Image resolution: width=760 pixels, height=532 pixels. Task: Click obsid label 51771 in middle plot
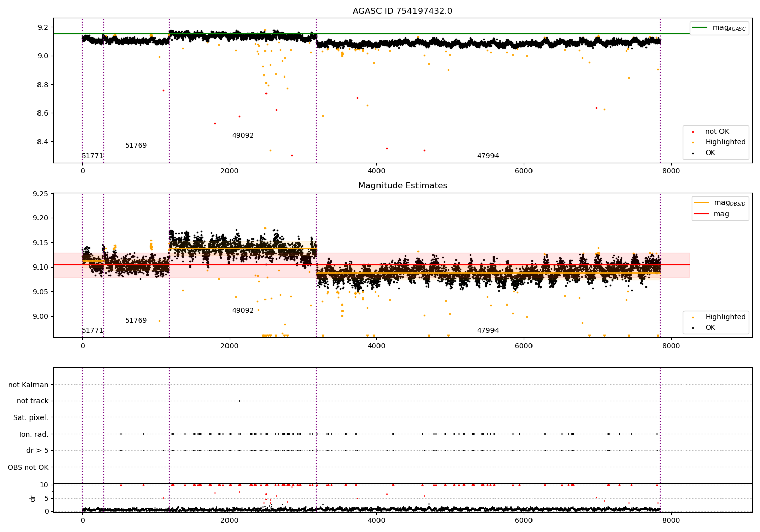click(x=92, y=331)
